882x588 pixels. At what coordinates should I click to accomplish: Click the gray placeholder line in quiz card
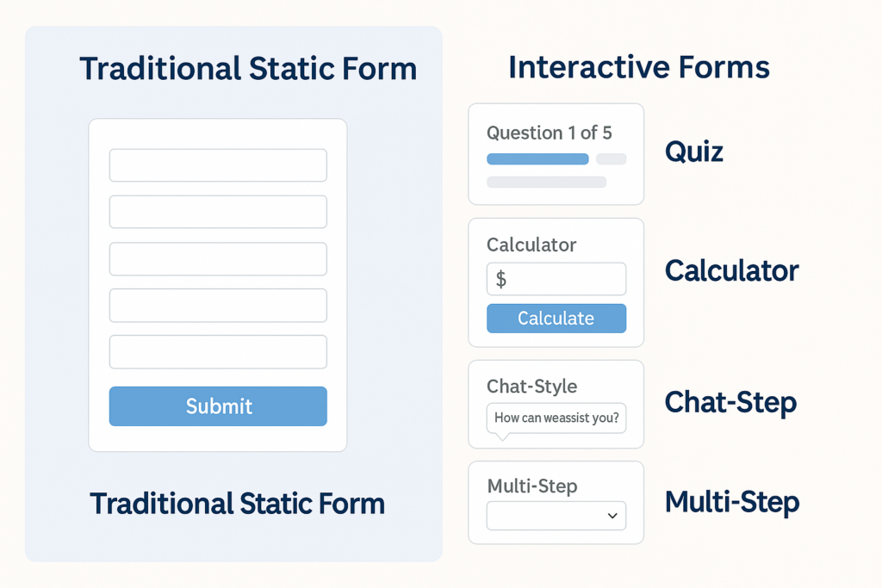pyautogui.click(x=546, y=182)
